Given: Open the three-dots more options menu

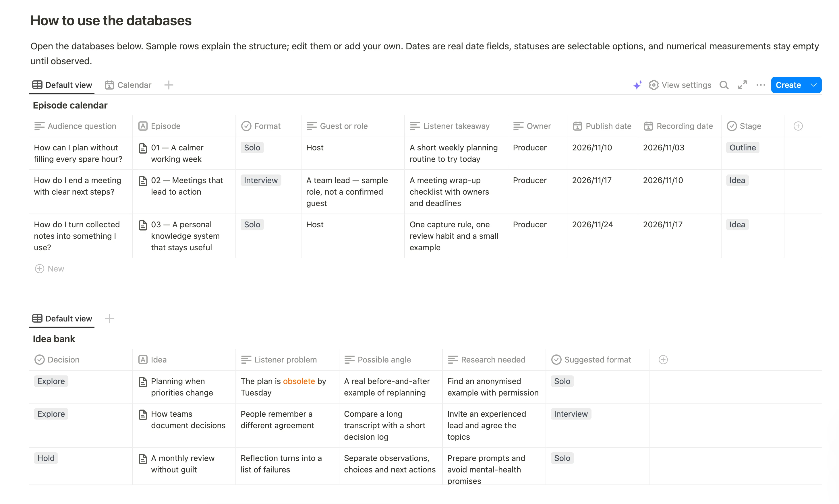Looking at the screenshot, I should [x=761, y=85].
